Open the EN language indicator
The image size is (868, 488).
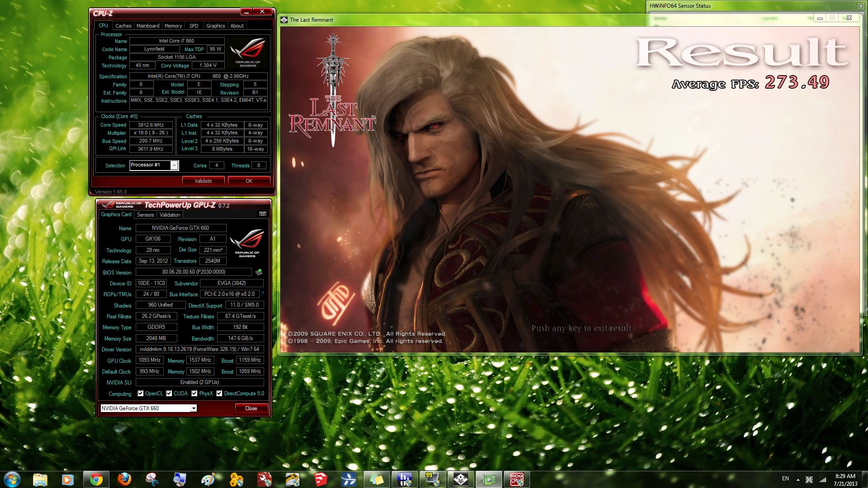coord(785,479)
